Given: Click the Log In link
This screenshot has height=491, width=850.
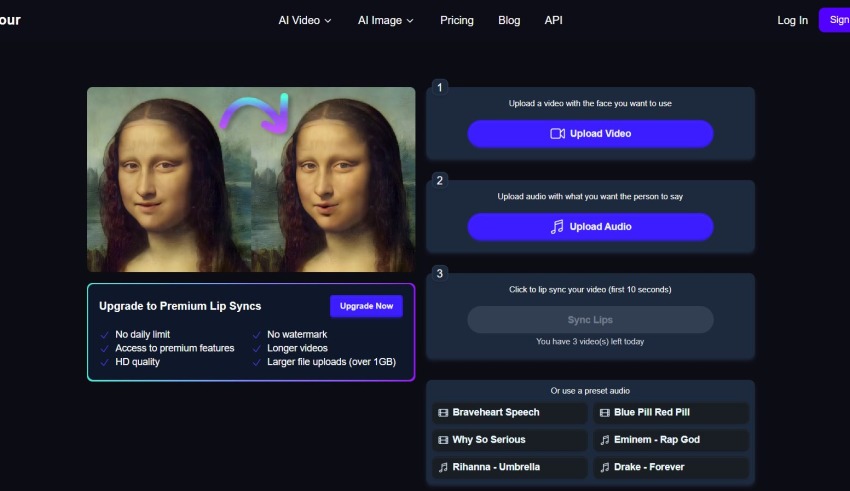Looking at the screenshot, I should (x=792, y=20).
